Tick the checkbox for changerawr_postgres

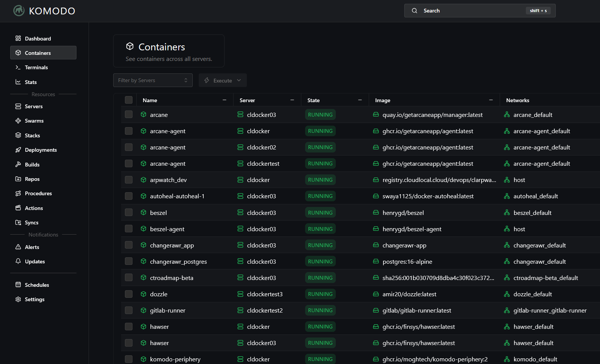pos(129,261)
